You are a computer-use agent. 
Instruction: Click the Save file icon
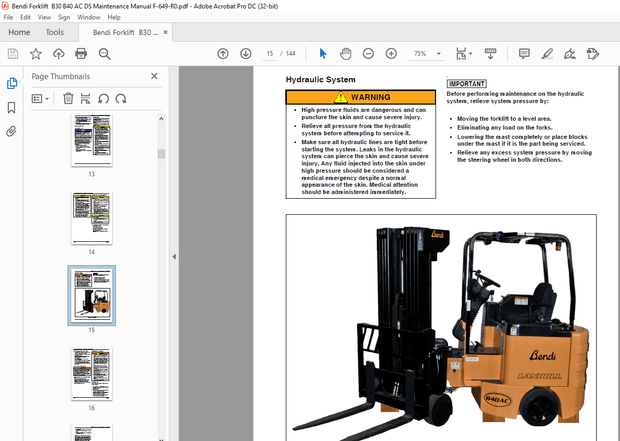point(13,53)
